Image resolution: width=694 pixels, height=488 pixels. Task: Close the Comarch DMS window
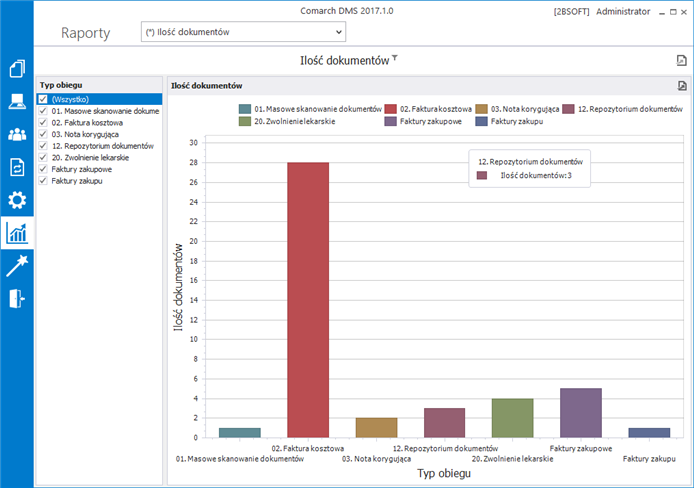pos(684,12)
